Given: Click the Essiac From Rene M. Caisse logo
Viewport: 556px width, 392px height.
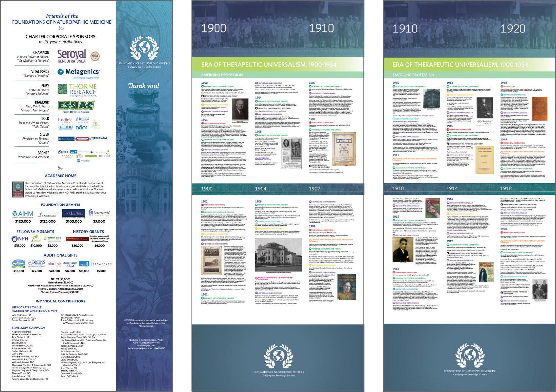Looking at the screenshot, I should (x=76, y=106).
